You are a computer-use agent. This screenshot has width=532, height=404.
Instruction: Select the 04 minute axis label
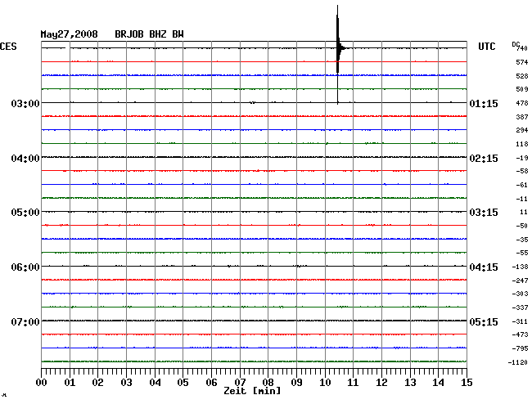[x=155, y=383]
